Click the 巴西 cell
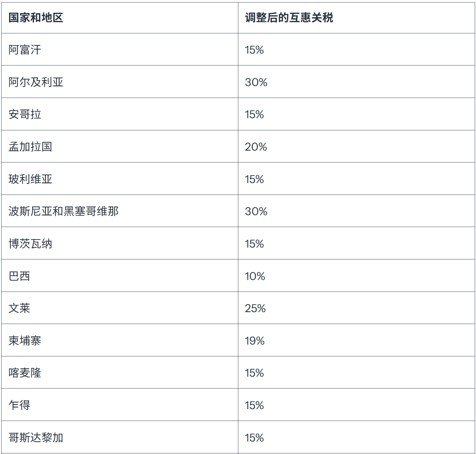 click(x=19, y=276)
